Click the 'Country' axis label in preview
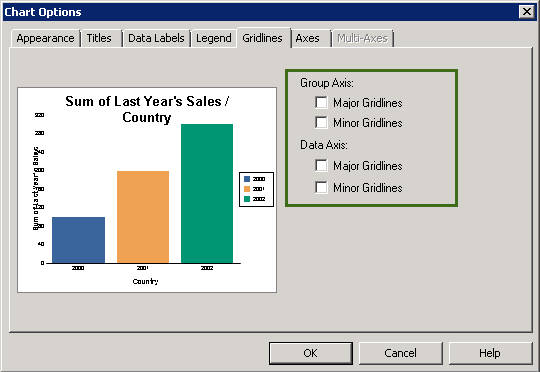This screenshot has width=540, height=372. click(x=145, y=281)
